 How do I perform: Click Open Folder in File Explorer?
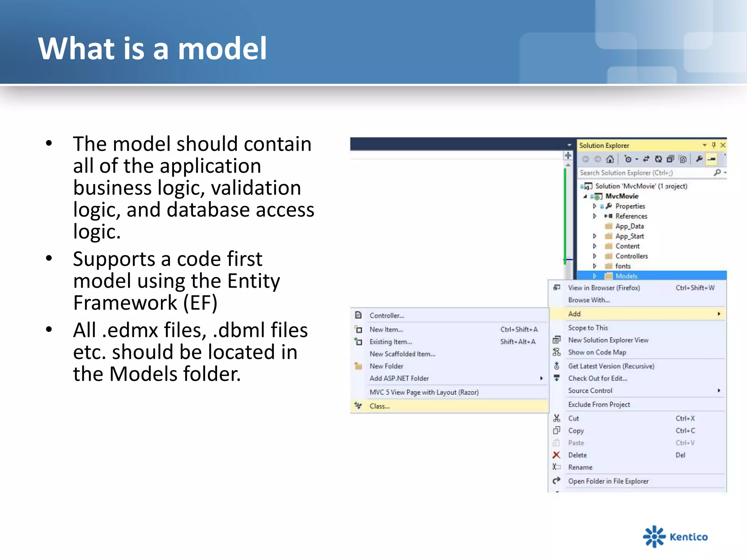tap(608, 481)
